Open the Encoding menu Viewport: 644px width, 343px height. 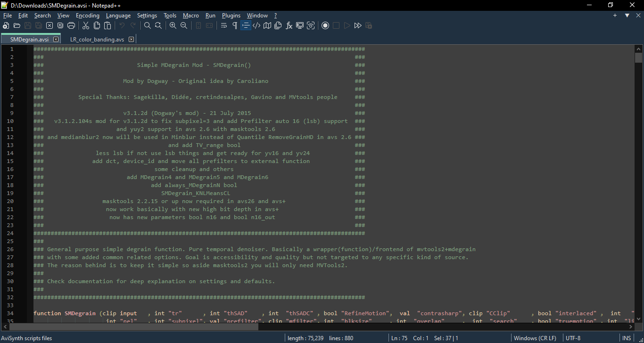[88, 16]
